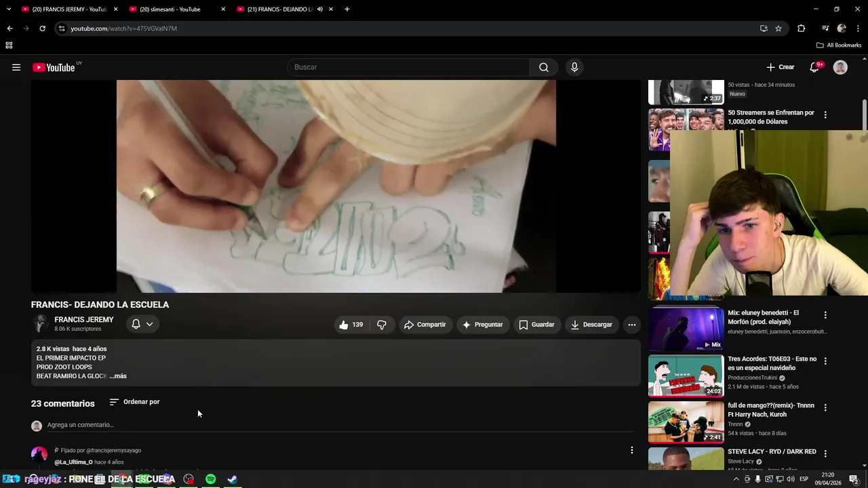This screenshot has height=488, width=868.
Task: Save the video with Guardar
Action: point(536,325)
